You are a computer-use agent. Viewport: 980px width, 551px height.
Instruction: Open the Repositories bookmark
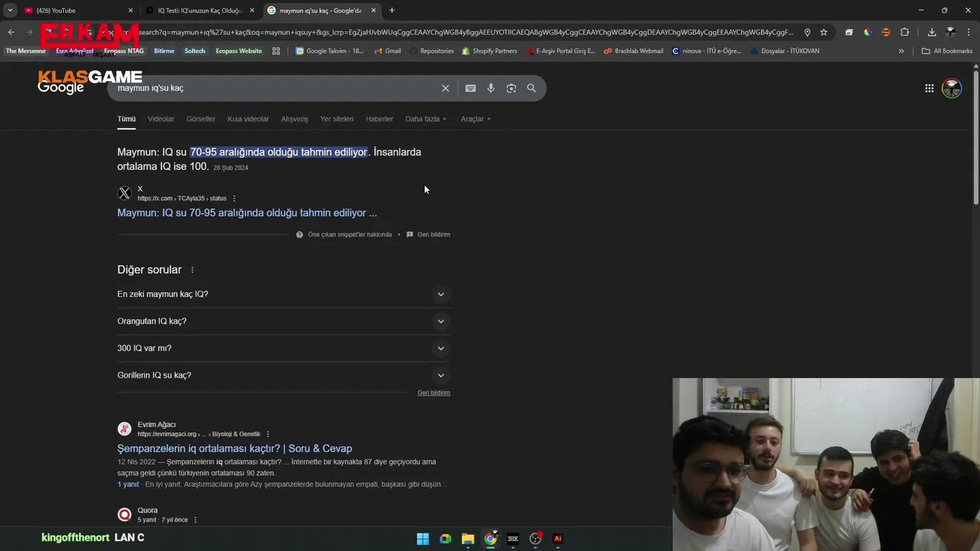(x=432, y=51)
